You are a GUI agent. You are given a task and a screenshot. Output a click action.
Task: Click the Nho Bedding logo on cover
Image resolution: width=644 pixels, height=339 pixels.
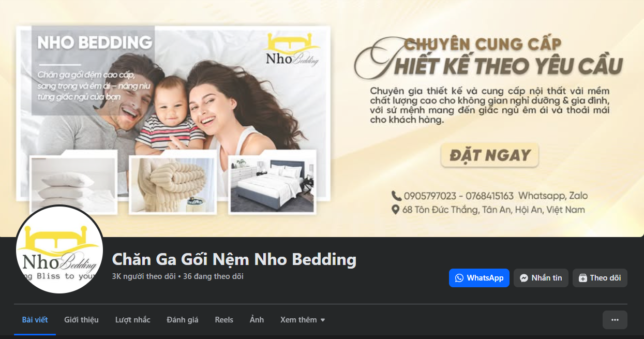click(292, 50)
